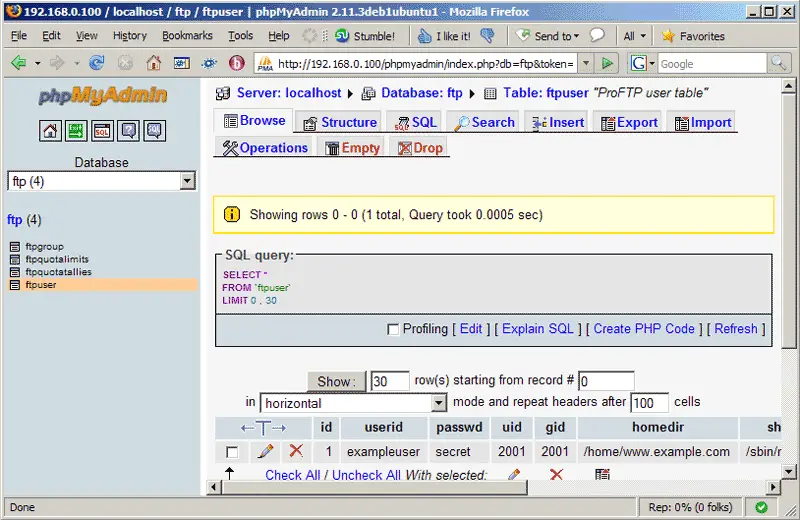Image resolution: width=800 pixels, height=520 pixels.
Task: Open the Search tab
Action: pyautogui.click(x=484, y=122)
